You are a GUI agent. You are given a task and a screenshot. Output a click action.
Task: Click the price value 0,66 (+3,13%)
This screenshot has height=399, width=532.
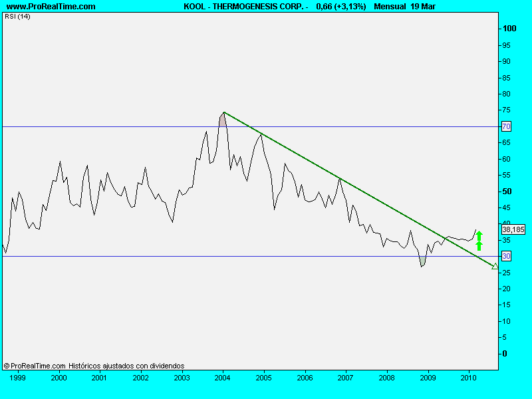tap(341, 7)
